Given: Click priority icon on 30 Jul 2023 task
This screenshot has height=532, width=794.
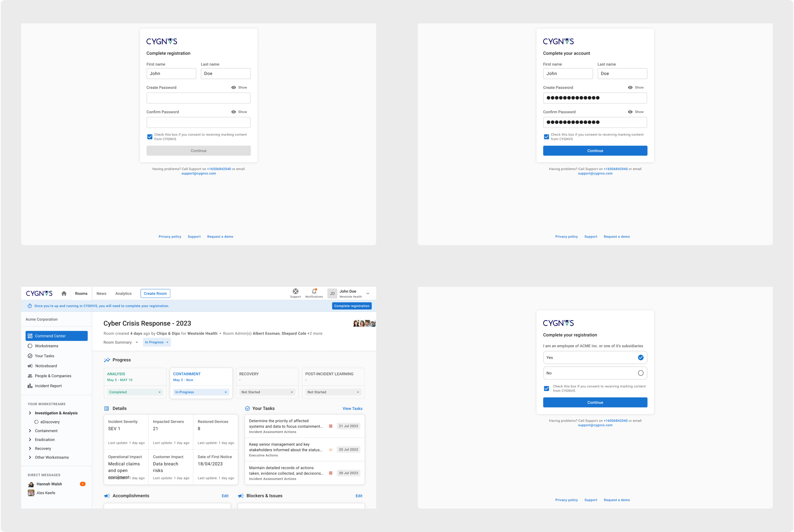Looking at the screenshot, I should (331, 473).
